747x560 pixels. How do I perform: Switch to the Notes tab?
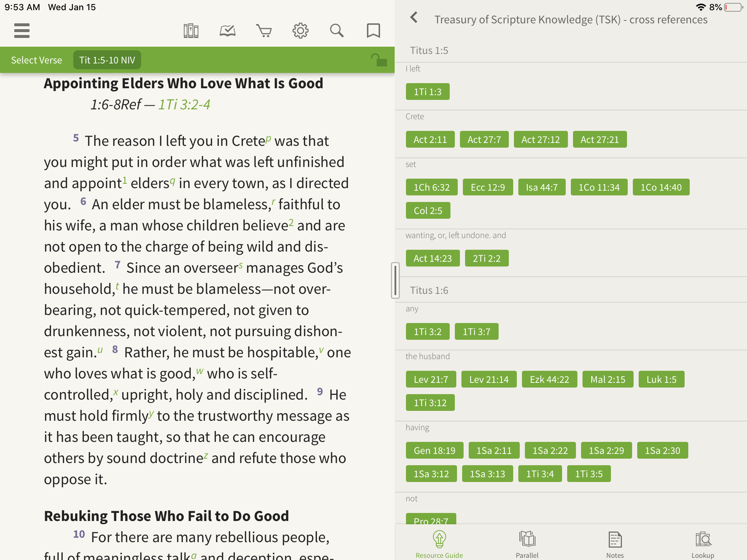click(x=615, y=544)
